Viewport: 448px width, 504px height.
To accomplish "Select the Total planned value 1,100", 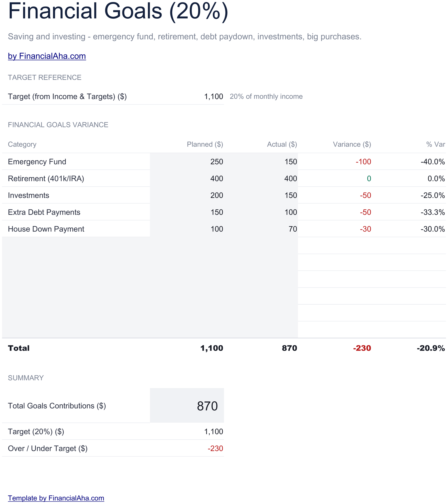I will pyautogui.click(x=212, y=348).
